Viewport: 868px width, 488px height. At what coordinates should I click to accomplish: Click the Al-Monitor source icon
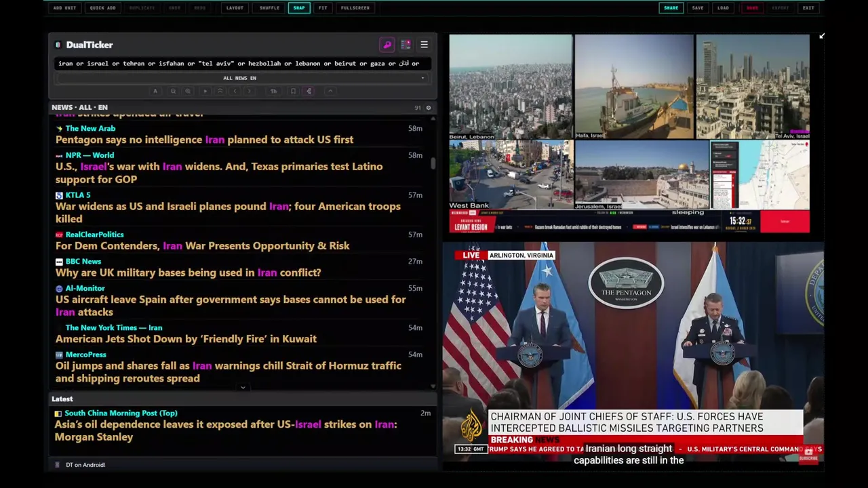(59, 288)
